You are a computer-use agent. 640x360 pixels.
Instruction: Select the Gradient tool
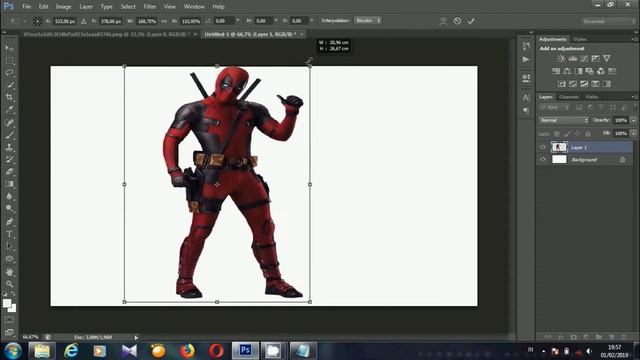click(9, 184)
